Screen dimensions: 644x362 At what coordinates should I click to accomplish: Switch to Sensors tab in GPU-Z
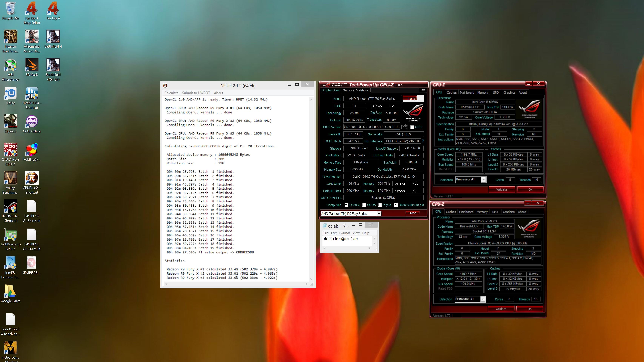click(x=348, y=90)
